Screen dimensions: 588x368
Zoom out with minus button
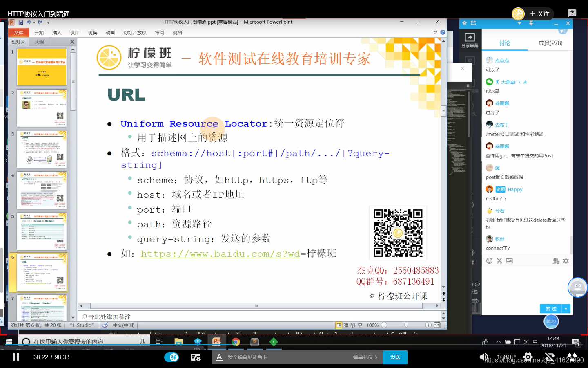[x=384, y=325]
